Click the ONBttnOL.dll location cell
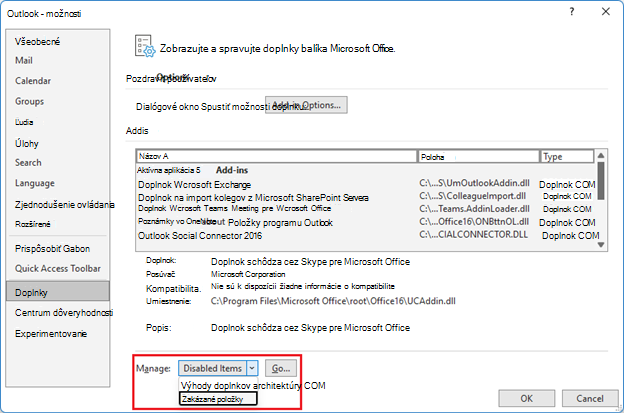Image resolution: width=624 pixels, height=414 pixels. point(474,221)
